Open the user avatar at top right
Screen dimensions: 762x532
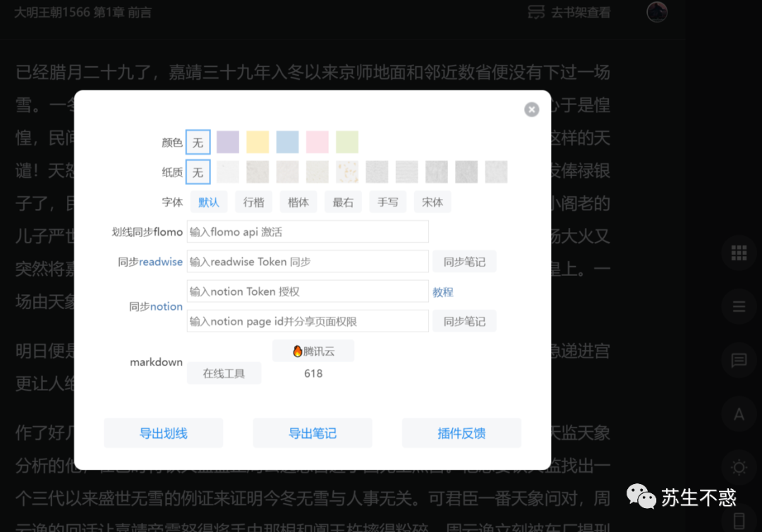pyautogui.click(x=657, y=12)
